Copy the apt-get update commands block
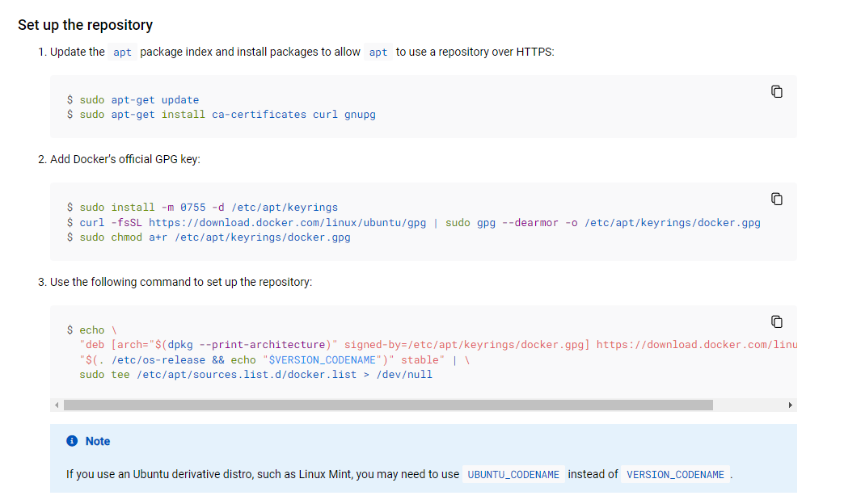This screenshot has width=844, height=504. point(776,92)
